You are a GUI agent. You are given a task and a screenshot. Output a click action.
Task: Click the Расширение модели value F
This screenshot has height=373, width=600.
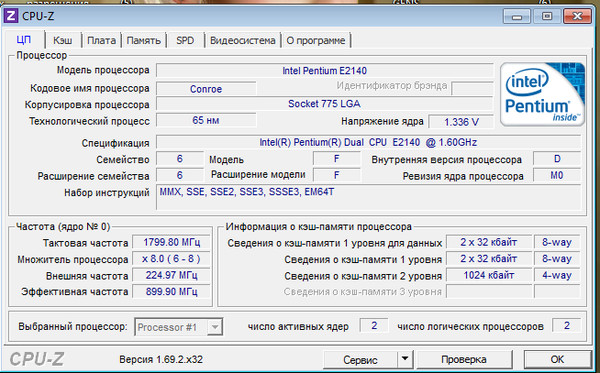(337, 175)
